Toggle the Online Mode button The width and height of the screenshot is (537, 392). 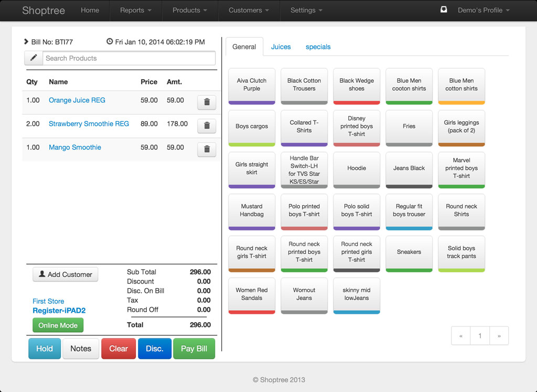click(58, 325)
